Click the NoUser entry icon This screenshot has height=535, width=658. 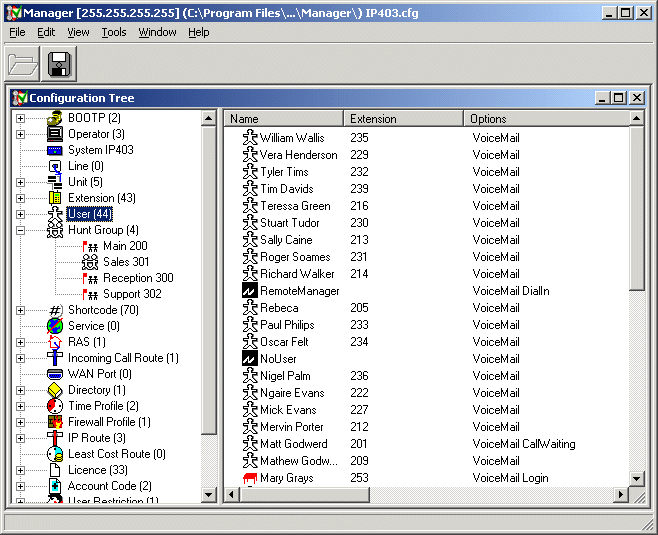[x=250, y=359]
